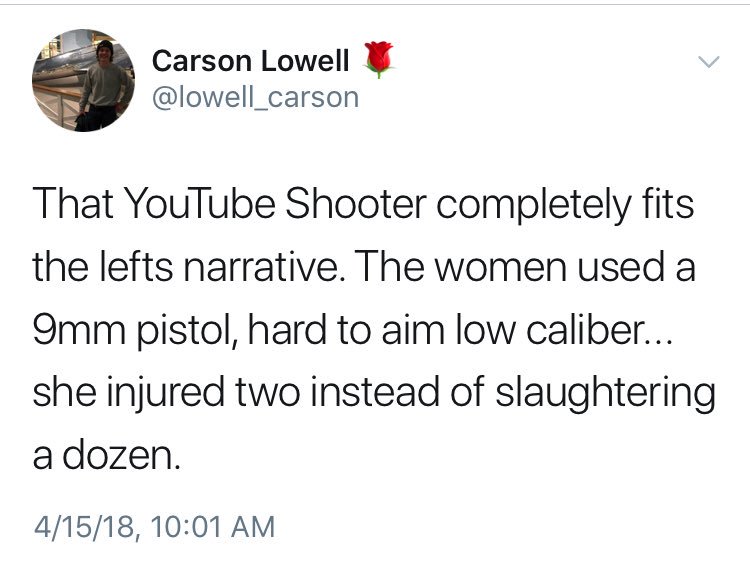750x568 pixels.
Task: Click the word 'dozen.' ending the tweet
Action: pos(122,455)
